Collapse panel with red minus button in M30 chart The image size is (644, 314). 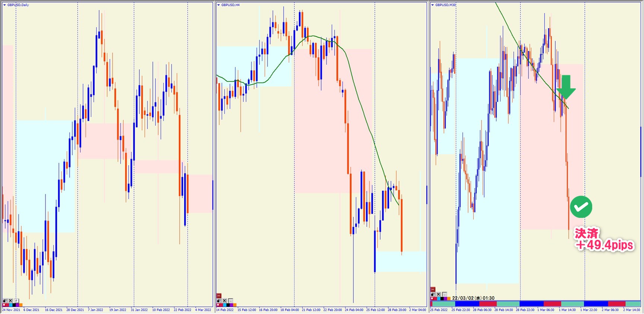[433, 289]
